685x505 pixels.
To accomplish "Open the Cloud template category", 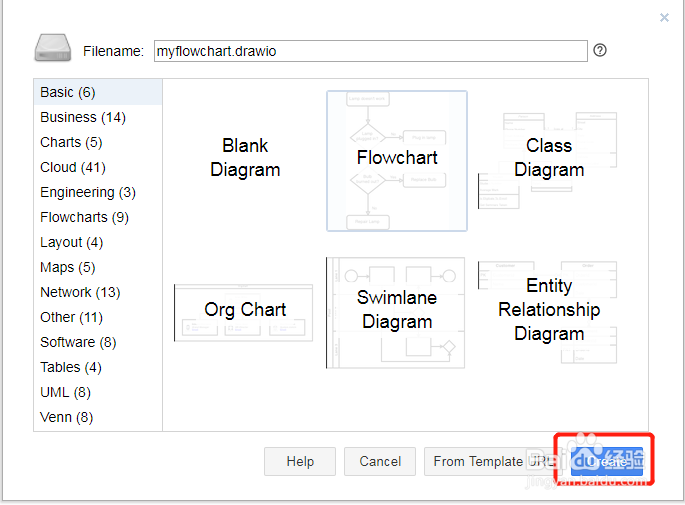I will point(72,167).
